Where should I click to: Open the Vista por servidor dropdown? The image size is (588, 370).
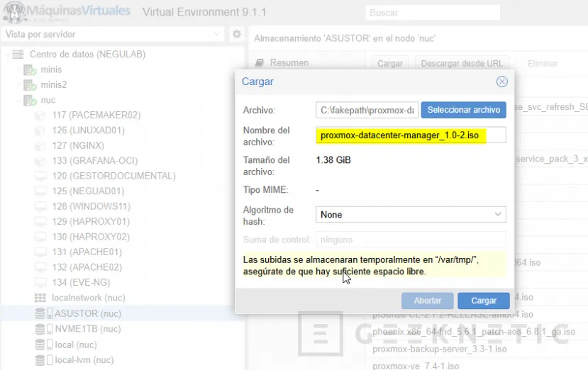pos(217,34)
